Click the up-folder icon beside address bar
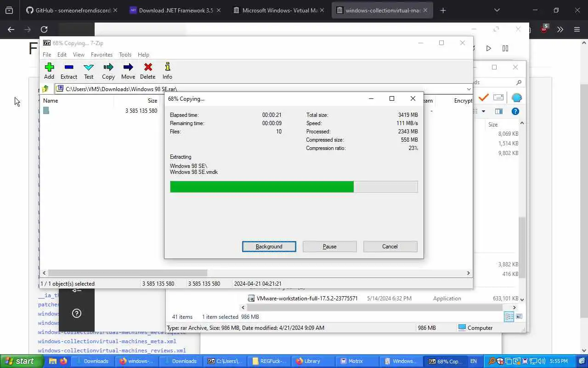Screen dimensions: 588x368 (x=45, y=89)
